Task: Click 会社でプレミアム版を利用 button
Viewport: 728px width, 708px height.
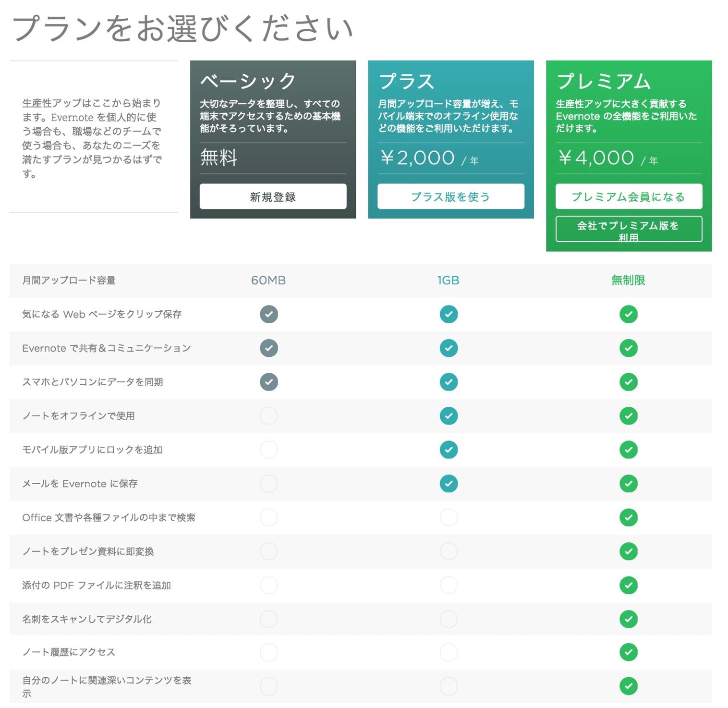Action: (629, 229)
